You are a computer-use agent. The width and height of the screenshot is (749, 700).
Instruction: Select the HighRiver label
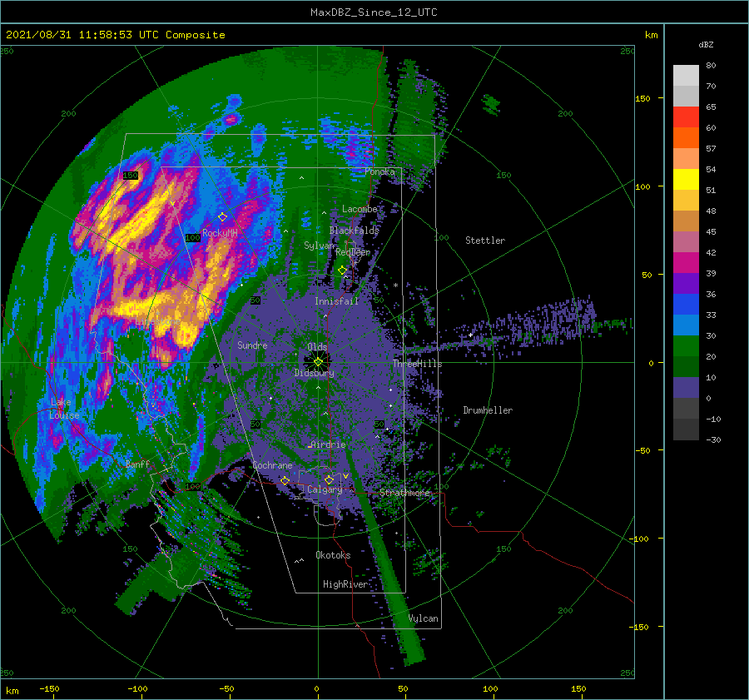point(345,584)
